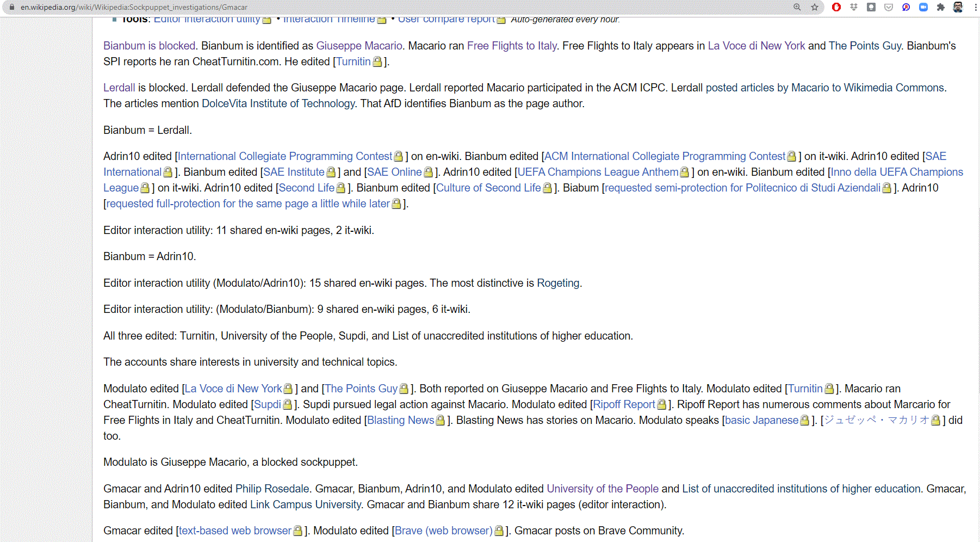Open the Link Campus University link
980x542 pixels.
coord(306,504)
